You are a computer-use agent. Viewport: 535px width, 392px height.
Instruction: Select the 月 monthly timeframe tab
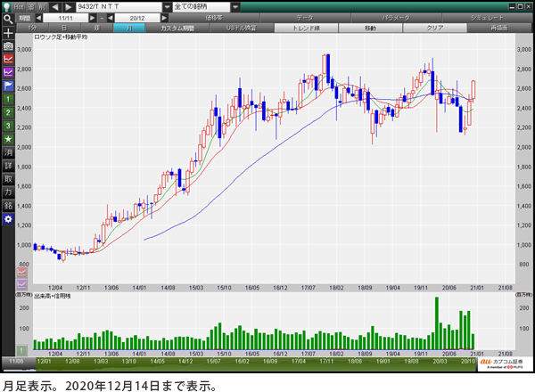click(129, 29)
